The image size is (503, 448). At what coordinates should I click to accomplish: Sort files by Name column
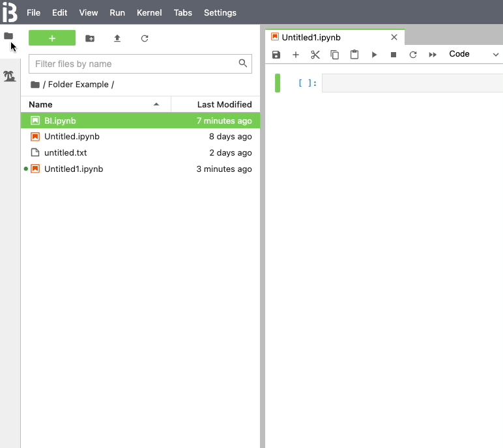tap(41, 104)
